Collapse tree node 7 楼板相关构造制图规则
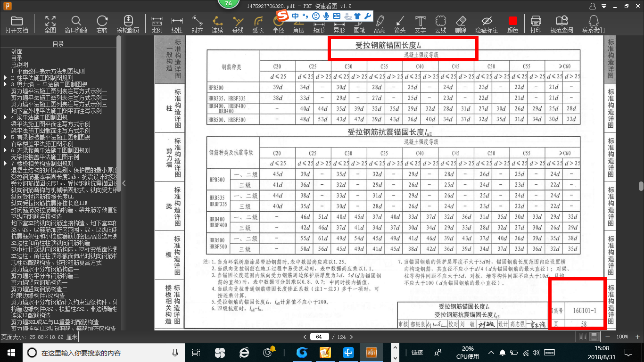The width and height of the screenshot is (644, 362). [5, 164]
